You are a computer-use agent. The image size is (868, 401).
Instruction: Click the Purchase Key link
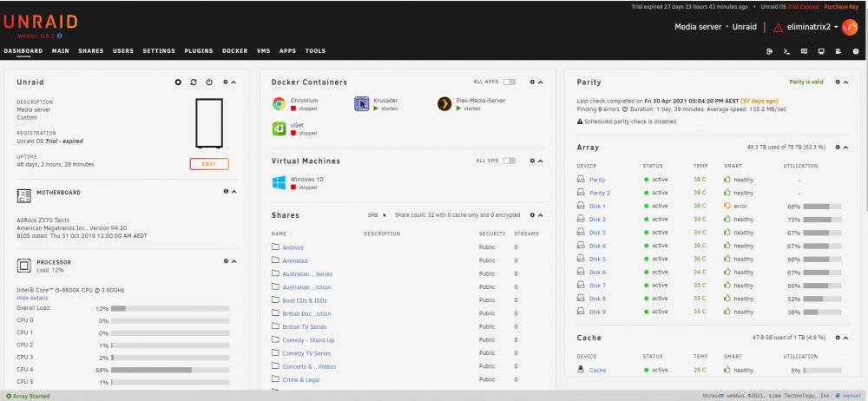tap(841, 7)
